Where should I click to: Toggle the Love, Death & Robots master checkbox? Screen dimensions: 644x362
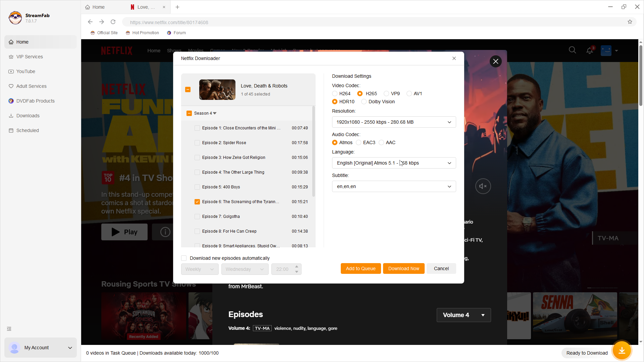point(188,89)
